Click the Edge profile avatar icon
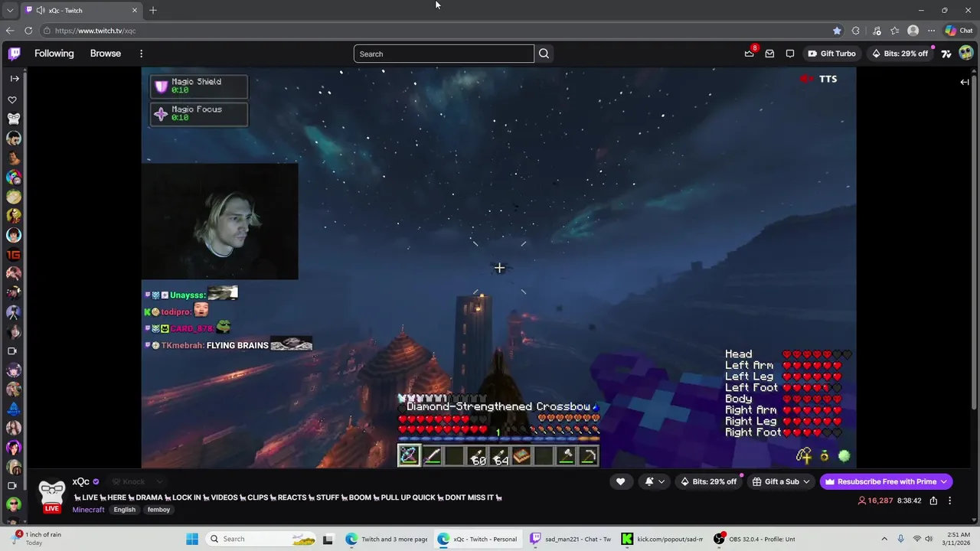The image size is (980, 551). coord(913,31)
